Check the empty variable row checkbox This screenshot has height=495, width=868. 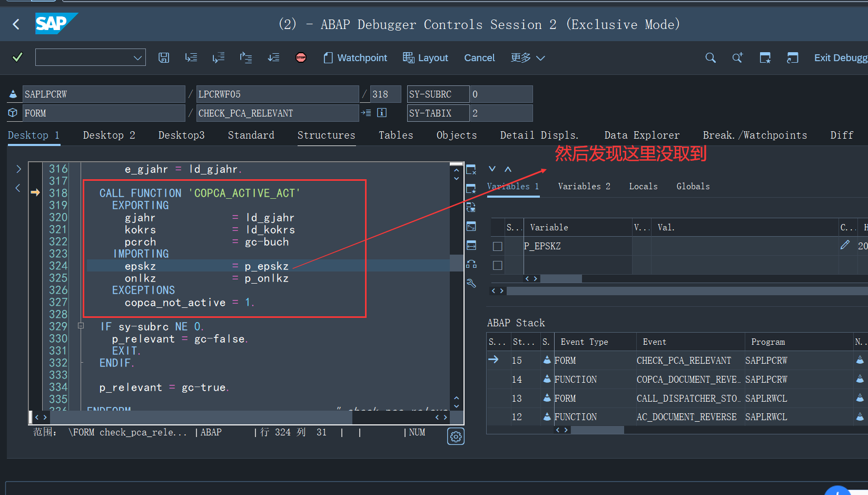tap(497, 265)
